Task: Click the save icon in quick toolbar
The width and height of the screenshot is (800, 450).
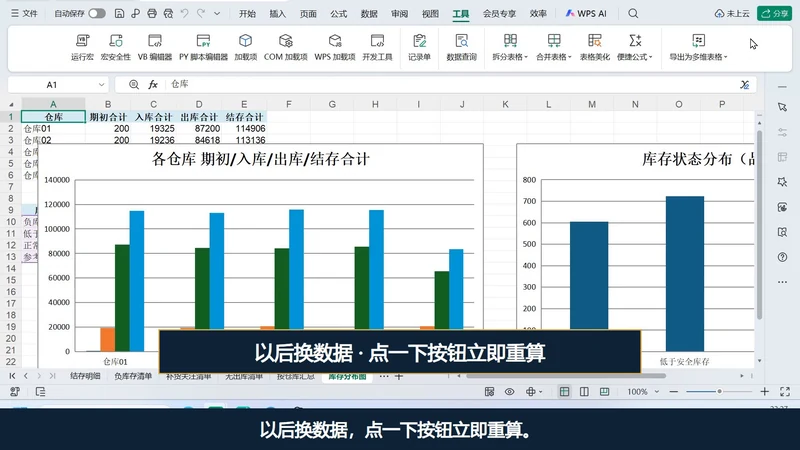Action: [119, 14]
